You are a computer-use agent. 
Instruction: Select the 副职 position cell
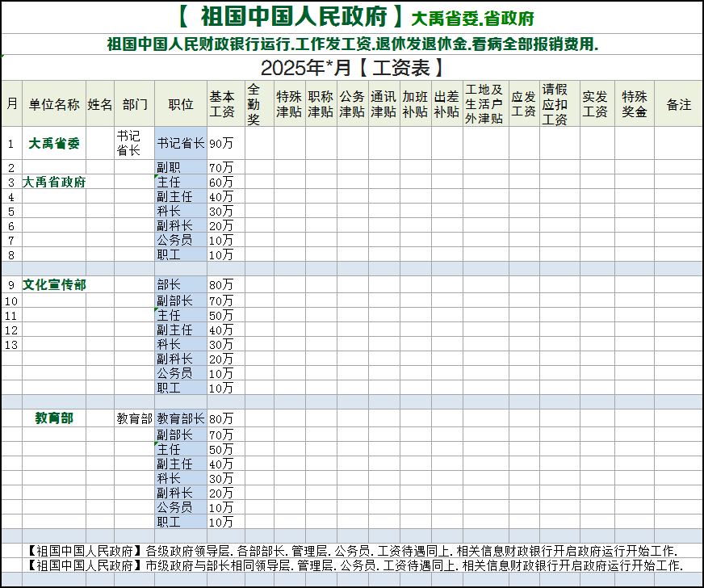181,168
